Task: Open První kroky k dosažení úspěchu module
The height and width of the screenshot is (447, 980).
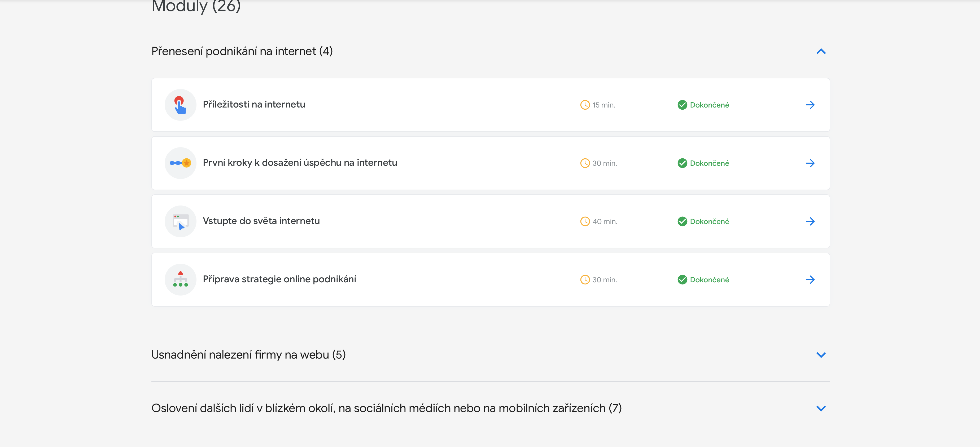Action: pos(300,163)
